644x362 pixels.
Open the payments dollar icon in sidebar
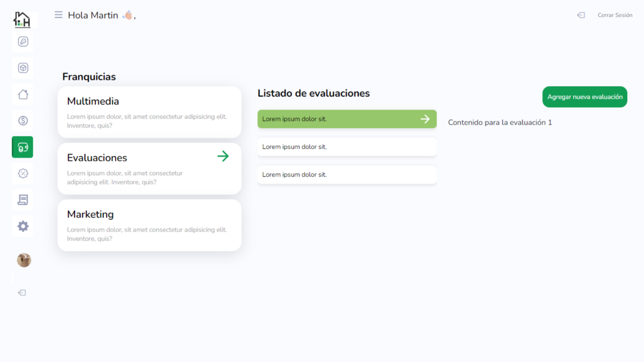pos(23,121)
